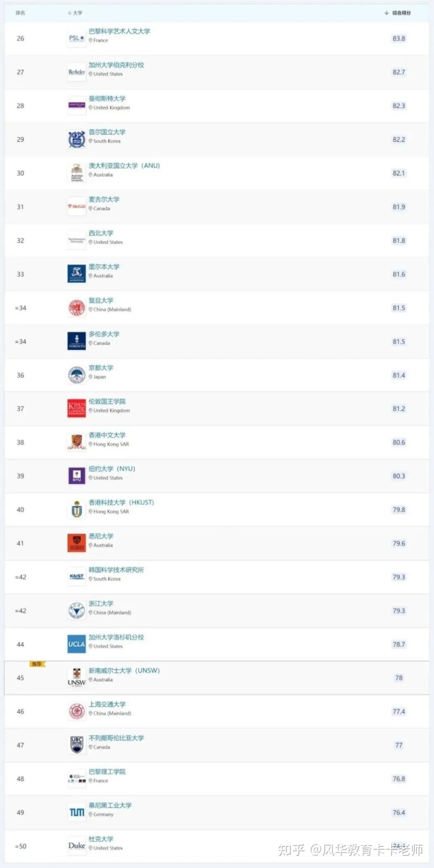Open 香港中文大学 link

pyautogui.click(x=107, y=435)
